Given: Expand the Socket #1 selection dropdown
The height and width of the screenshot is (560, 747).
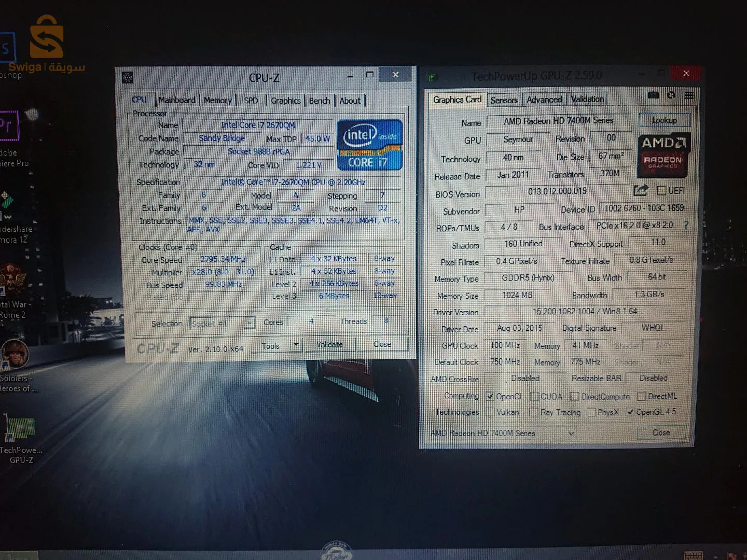Looking at the screenshot, I should click(x=250, y=323).
